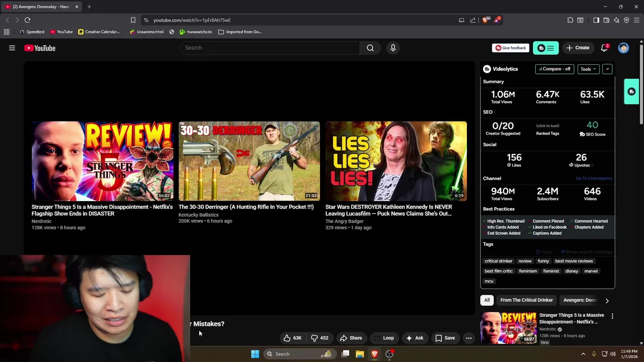Save the video to a playlist
Screen dimensions: 644x362
point(445,338)
